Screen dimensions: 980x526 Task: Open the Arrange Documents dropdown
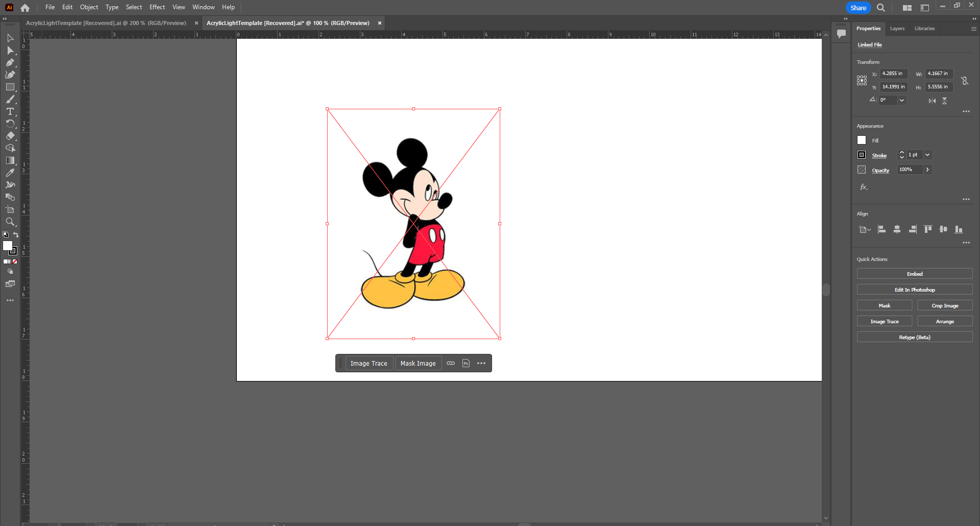(907, 8)
